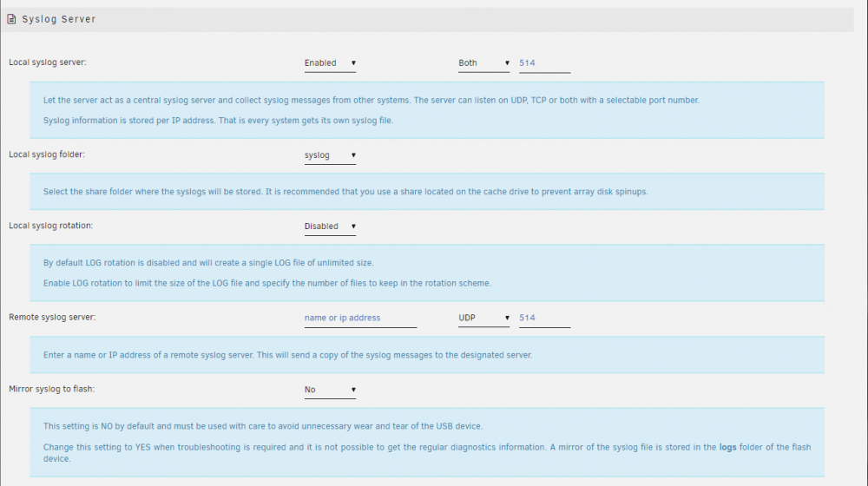
Task: Open the Both protocol dropdown for local server
Action: (483, 63)
